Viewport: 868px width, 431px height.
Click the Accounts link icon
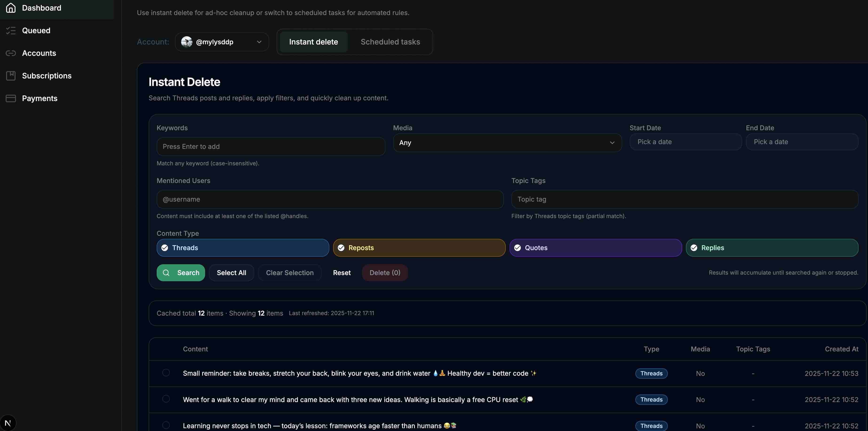point(11,53)
